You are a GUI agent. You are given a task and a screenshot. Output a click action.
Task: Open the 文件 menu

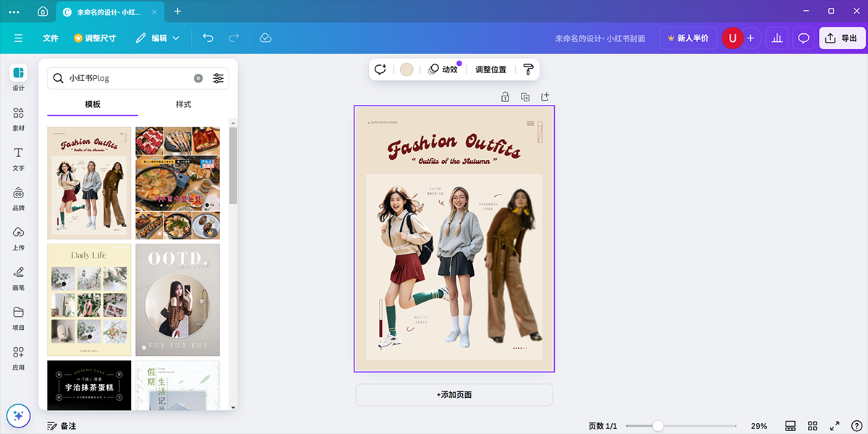[50, 38]
